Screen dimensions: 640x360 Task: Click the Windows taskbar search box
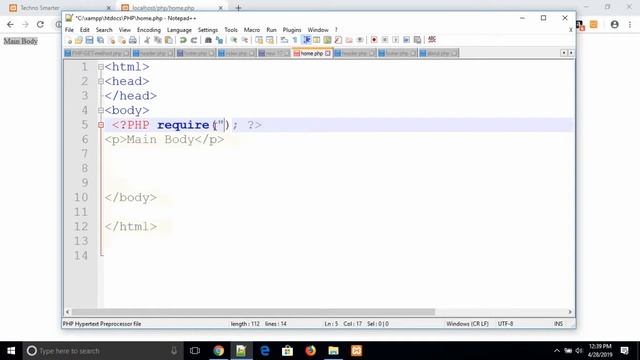(x=102, y=351)
